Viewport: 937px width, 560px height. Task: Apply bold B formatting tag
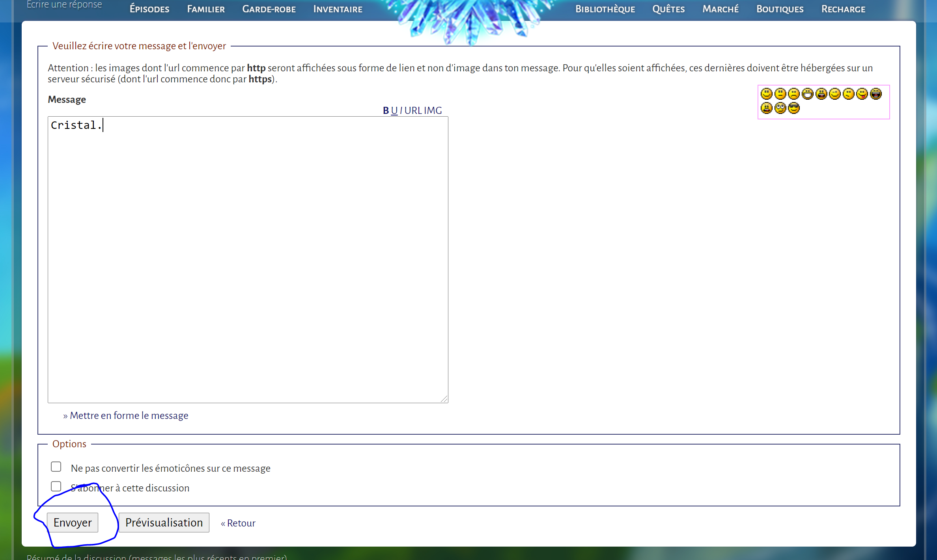pos(386,111)
